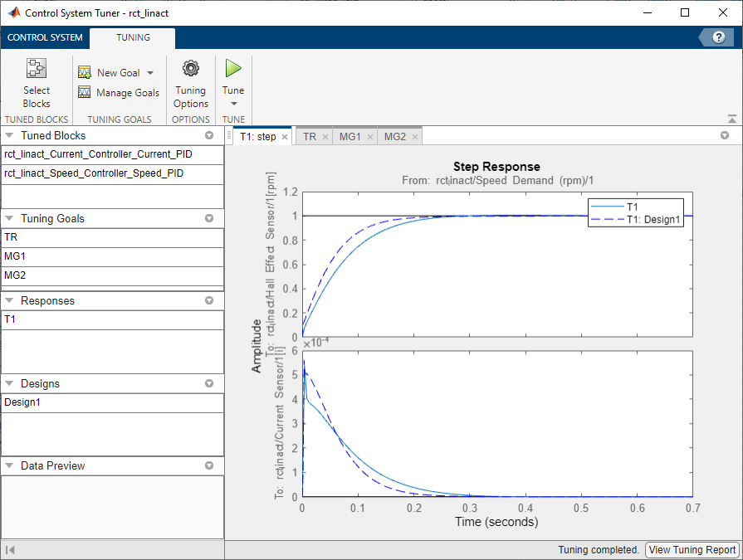This screenshot has height=560, width=743.
Task: Open the Tuning Goals panel options menu
Action: point(209,219)
